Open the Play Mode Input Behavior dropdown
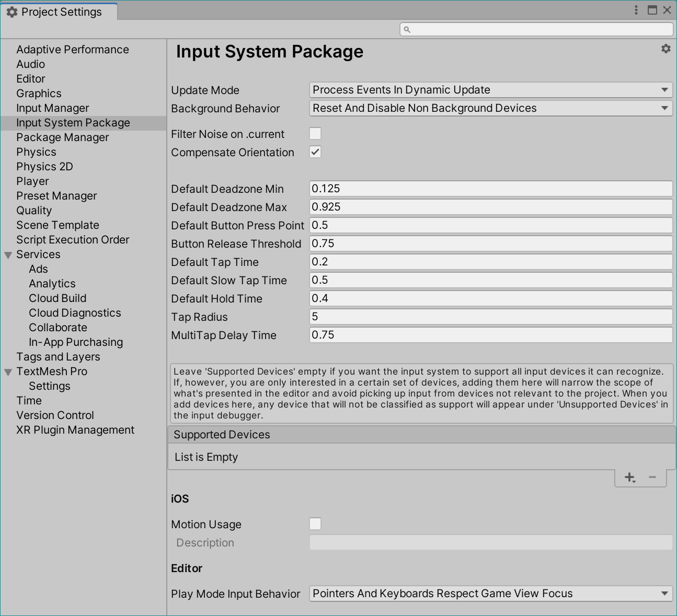677x616 pixels. click(x=490, y=594)
